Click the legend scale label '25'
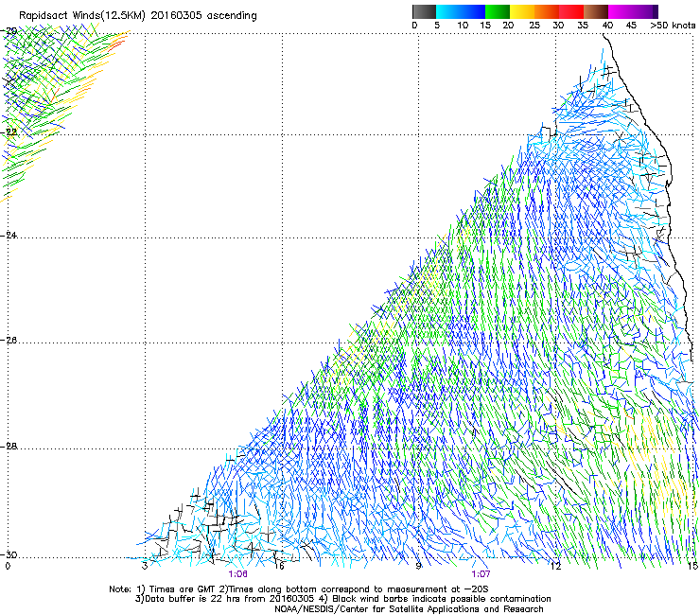This screenshot has width=700, height=615. click(x=534, y=26)
